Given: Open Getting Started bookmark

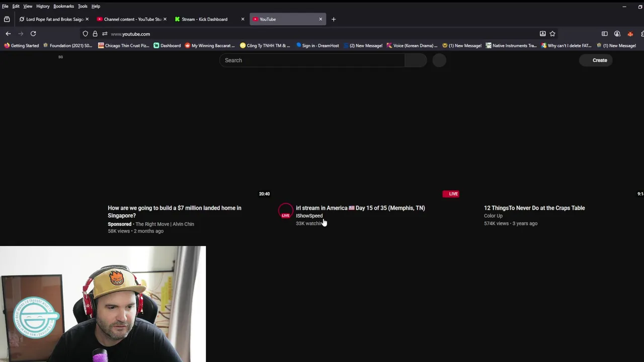Looking at the screenshot, I should [21, 46].
